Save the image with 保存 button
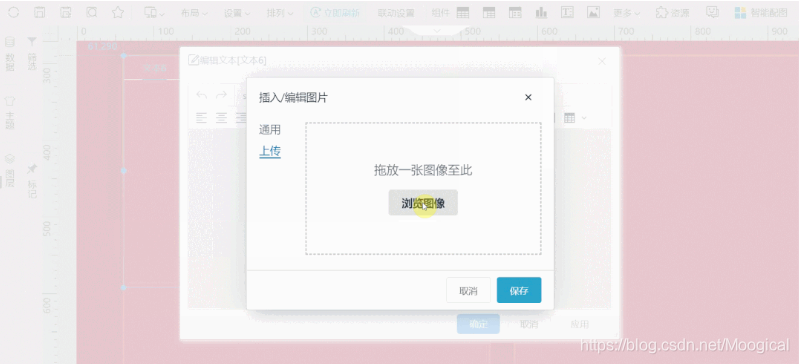 [519, 291]
